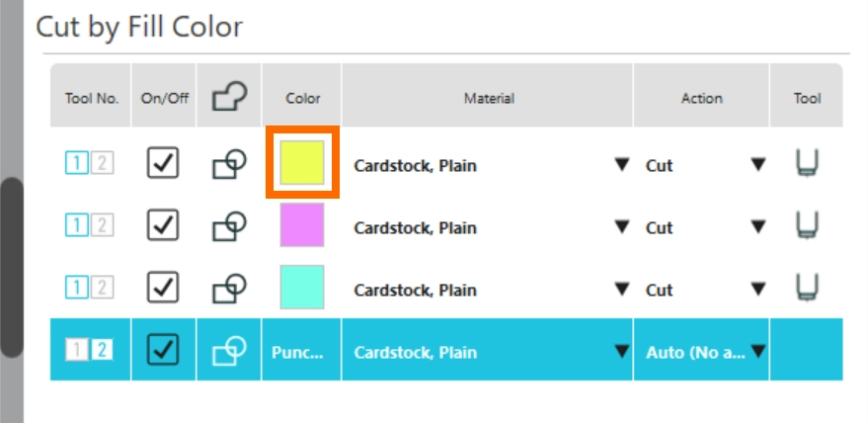Click the shape grouping icon in pink row

[229, 227]
